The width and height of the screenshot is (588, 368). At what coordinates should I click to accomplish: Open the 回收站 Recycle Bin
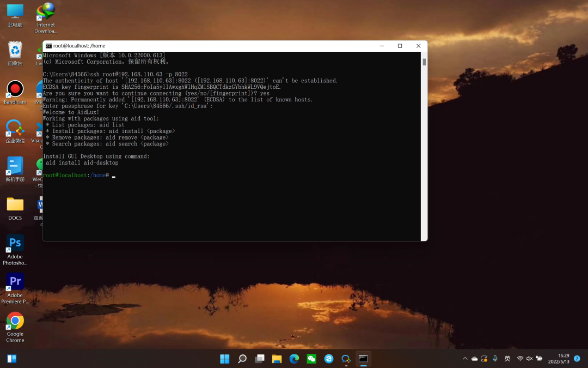tap(15, 51)
